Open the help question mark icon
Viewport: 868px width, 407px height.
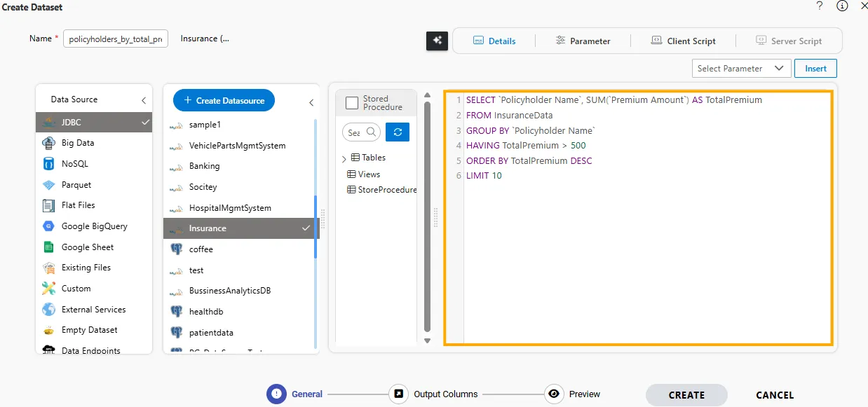point(820,6)
